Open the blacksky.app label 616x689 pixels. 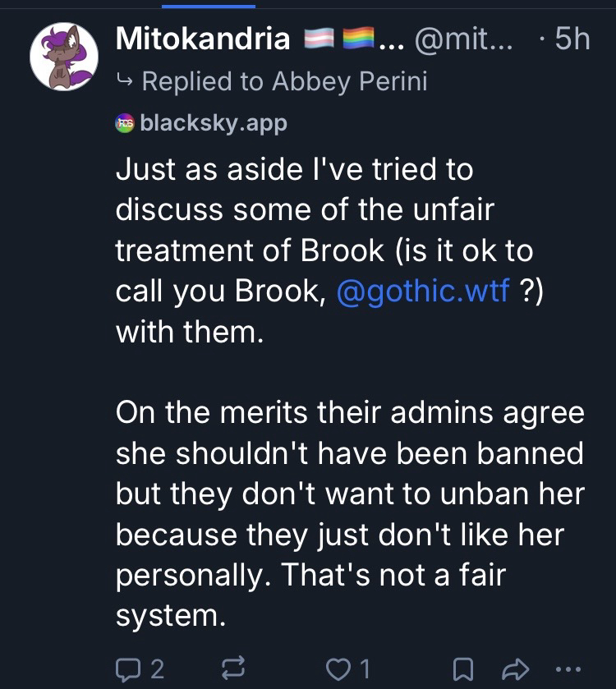click(214, 122)
